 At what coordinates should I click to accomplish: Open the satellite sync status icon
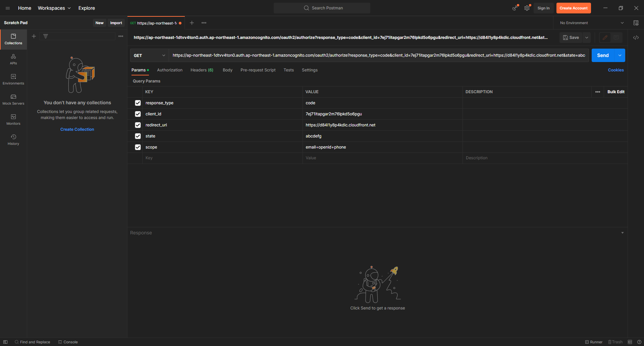point(515,8)
